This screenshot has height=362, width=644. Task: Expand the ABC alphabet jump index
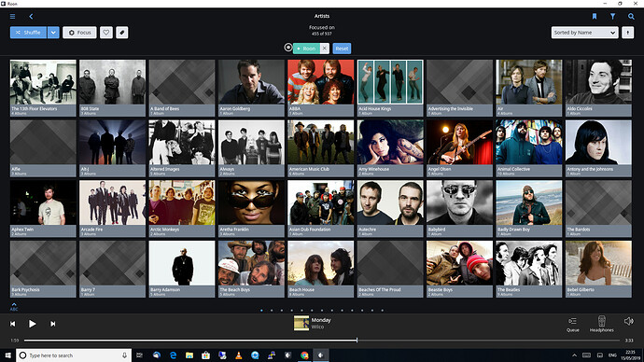click(x=14, y=307)
